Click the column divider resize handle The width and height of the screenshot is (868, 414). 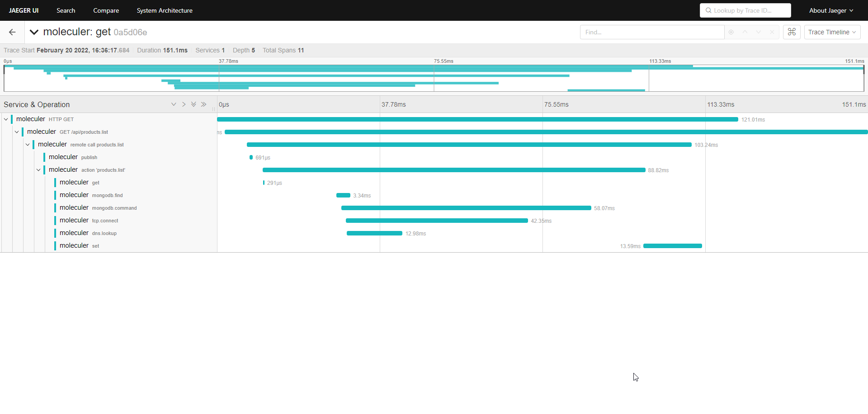213,109
